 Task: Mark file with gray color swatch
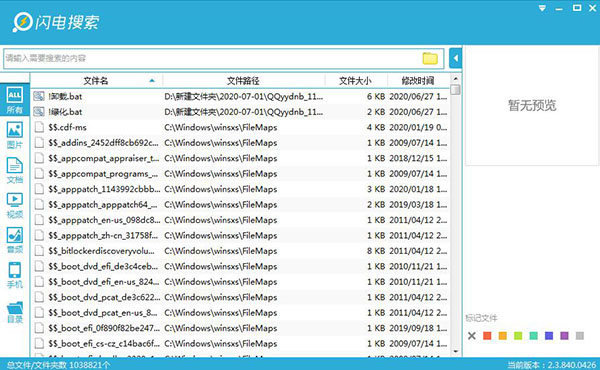click(580, 336)
